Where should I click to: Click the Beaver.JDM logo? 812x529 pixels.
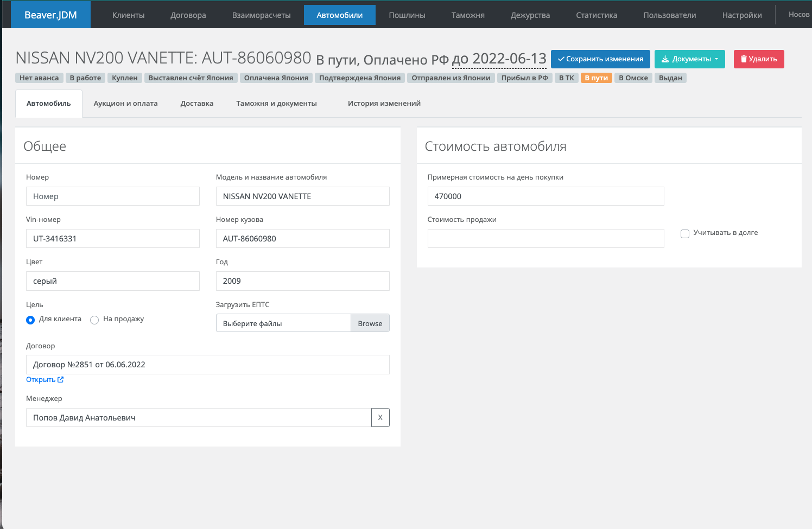click(50, 15)
